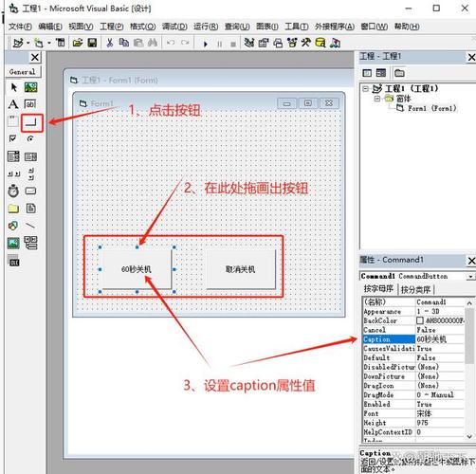The height and width of the screenshot is (474, 476).
Task: Open the 调试(D) menu
Action: (174, 27)
